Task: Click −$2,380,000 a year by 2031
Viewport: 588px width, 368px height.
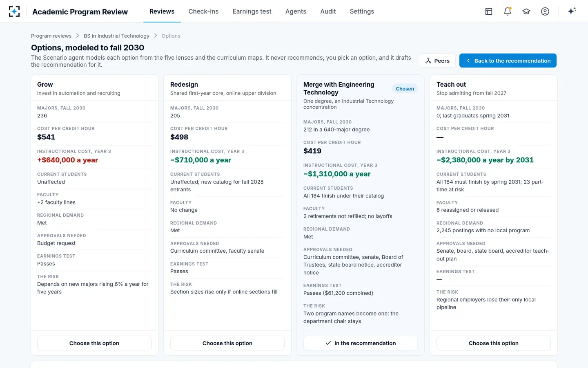Action: 485,160
